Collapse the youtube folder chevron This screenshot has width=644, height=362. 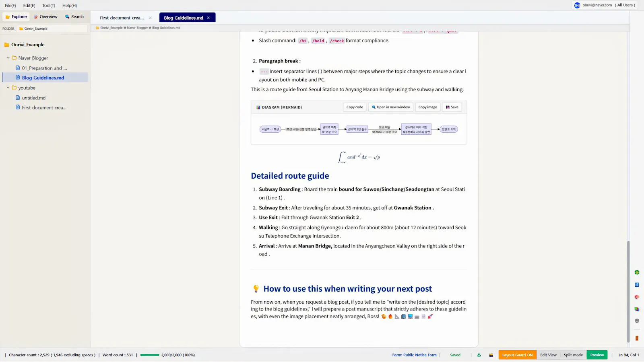[8, 88]
